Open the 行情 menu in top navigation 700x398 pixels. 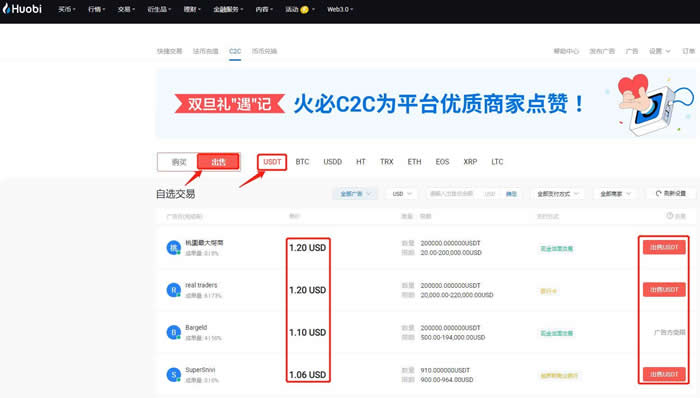pos(96,9)
